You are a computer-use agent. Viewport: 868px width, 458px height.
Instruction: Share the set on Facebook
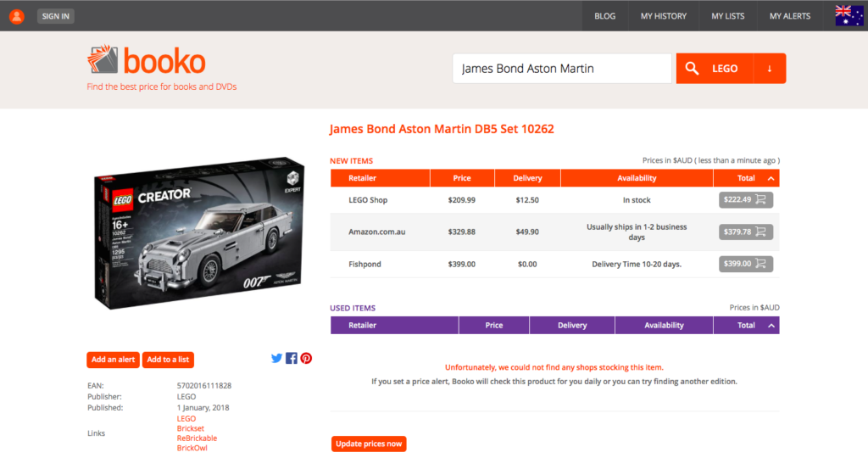(292, 358)
